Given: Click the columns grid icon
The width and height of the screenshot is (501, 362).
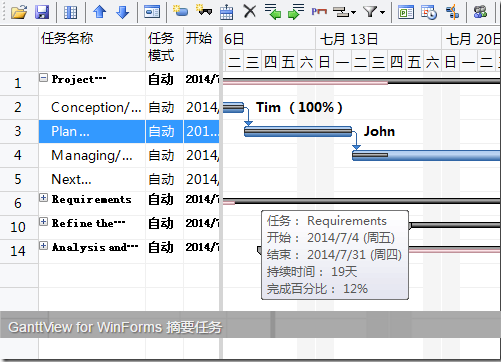Looking at the screenshot, I should (x=70, y=12).
